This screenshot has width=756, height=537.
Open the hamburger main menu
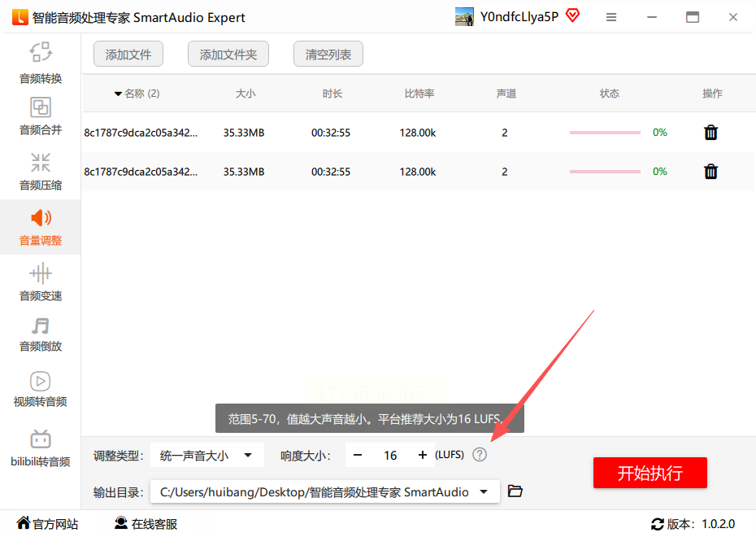click(610, 17)
